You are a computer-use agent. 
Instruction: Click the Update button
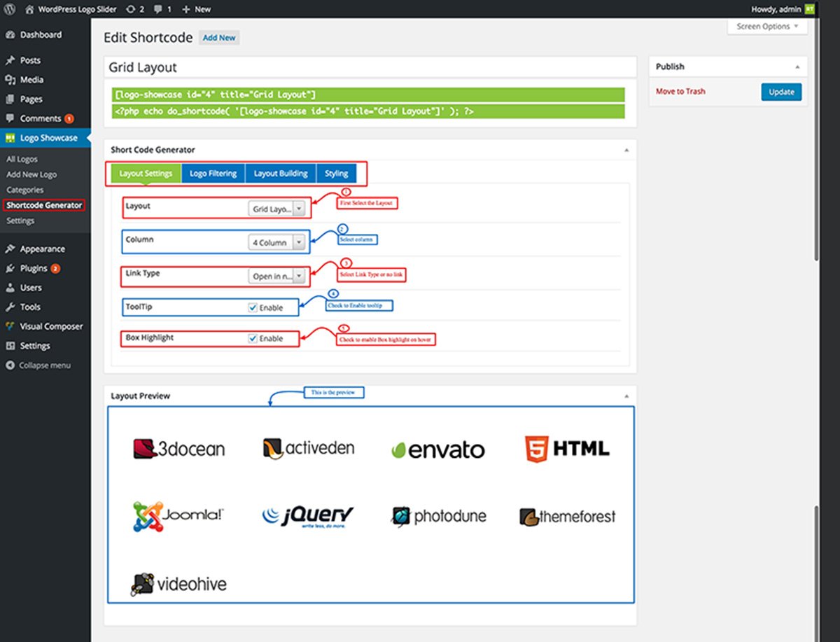tap(781, 92)
